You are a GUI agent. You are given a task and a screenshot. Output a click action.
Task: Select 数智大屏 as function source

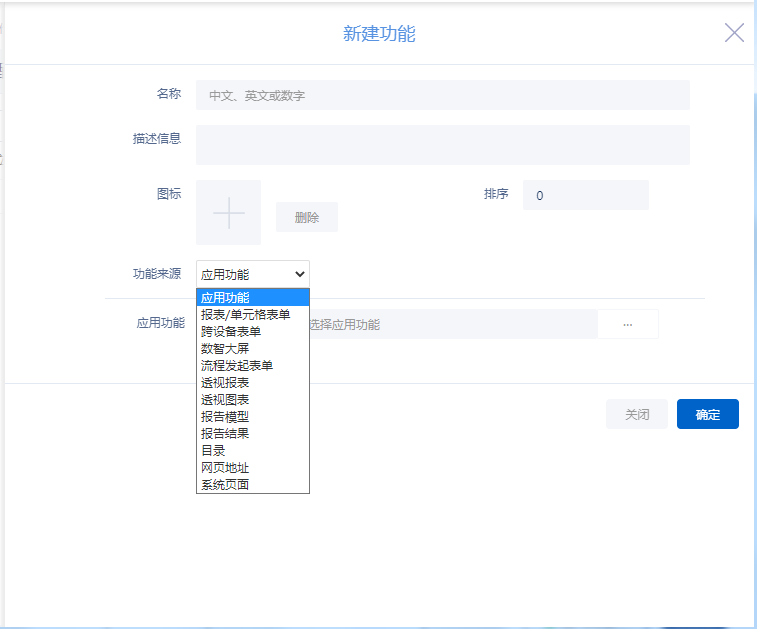click(253, 348)
